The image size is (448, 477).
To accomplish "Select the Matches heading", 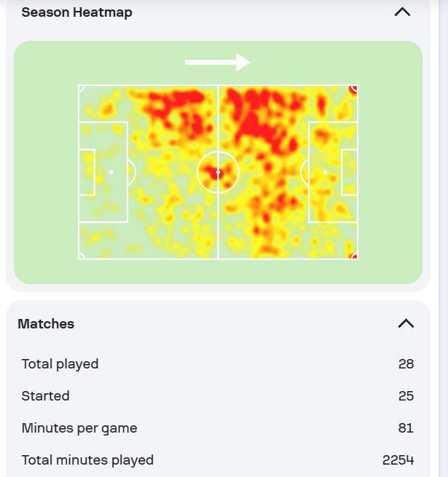I will point(46,324).
